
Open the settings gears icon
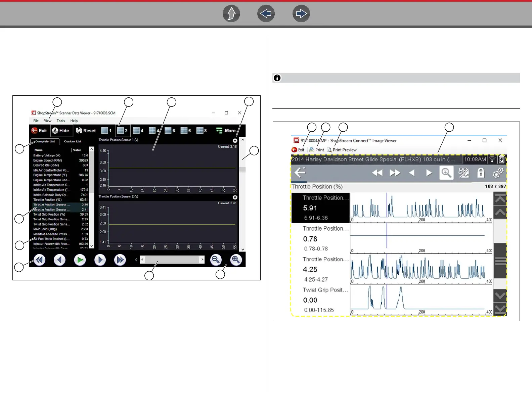tap(498, 173)
